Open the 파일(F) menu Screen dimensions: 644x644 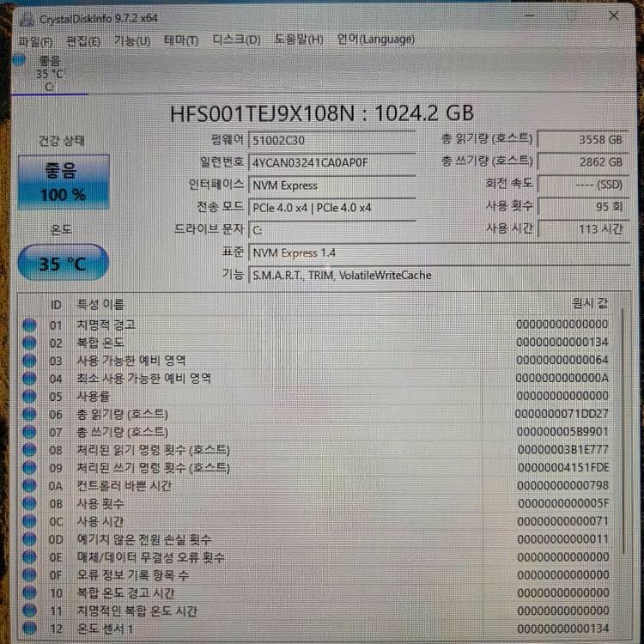click(35, 41)
